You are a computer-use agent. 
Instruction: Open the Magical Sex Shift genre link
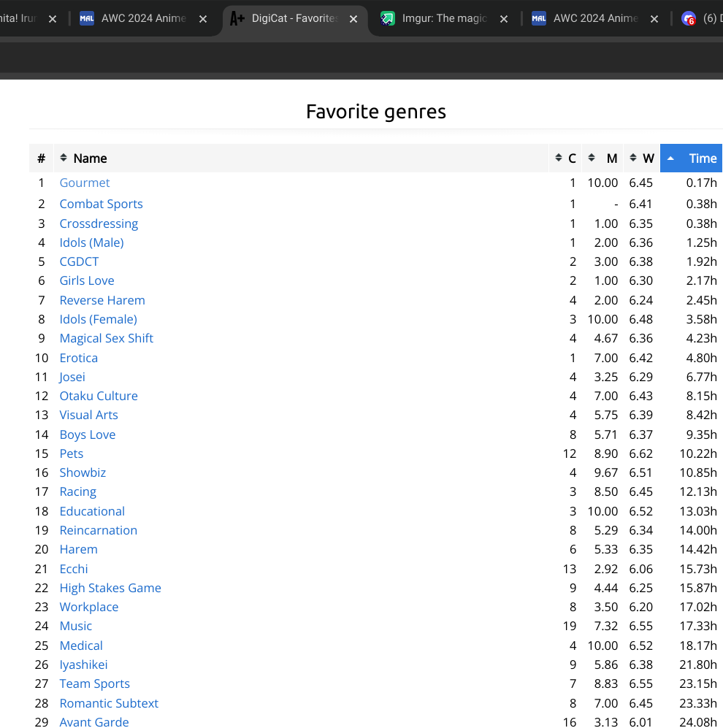point(106,338)
